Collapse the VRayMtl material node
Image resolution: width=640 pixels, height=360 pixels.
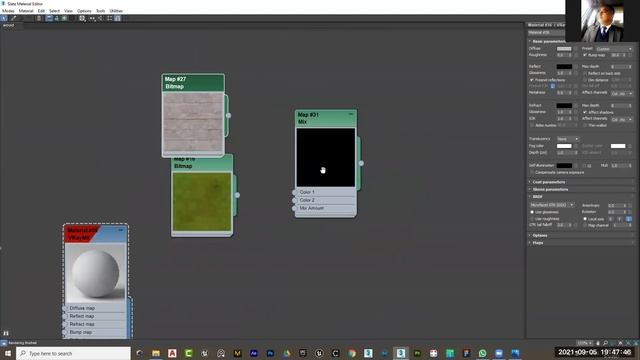point(121,230)
